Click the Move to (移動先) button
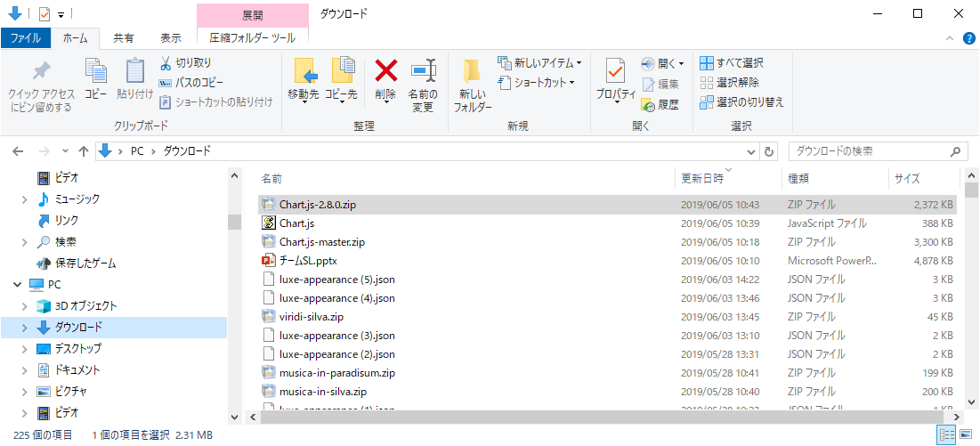 (304, 79)
